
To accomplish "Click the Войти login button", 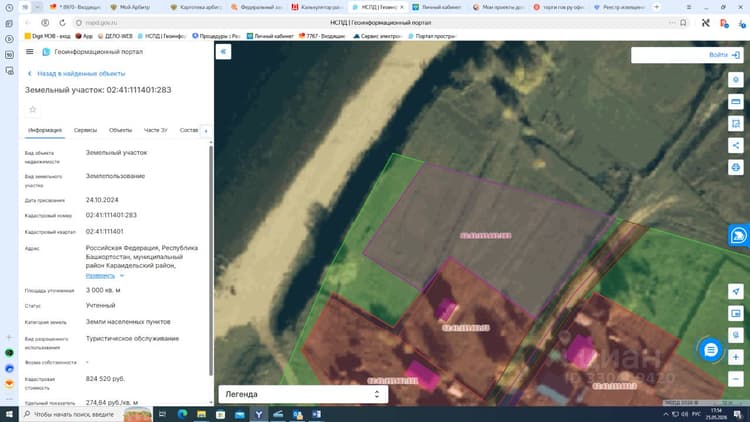I will (x=724, y=55).
